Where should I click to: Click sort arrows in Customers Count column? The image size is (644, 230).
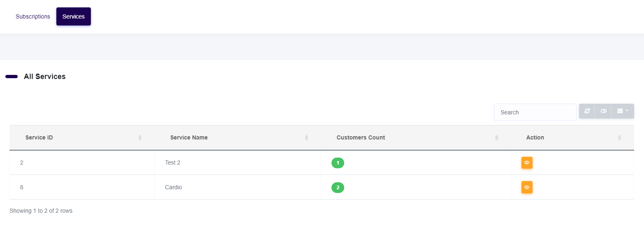point(496,138)
